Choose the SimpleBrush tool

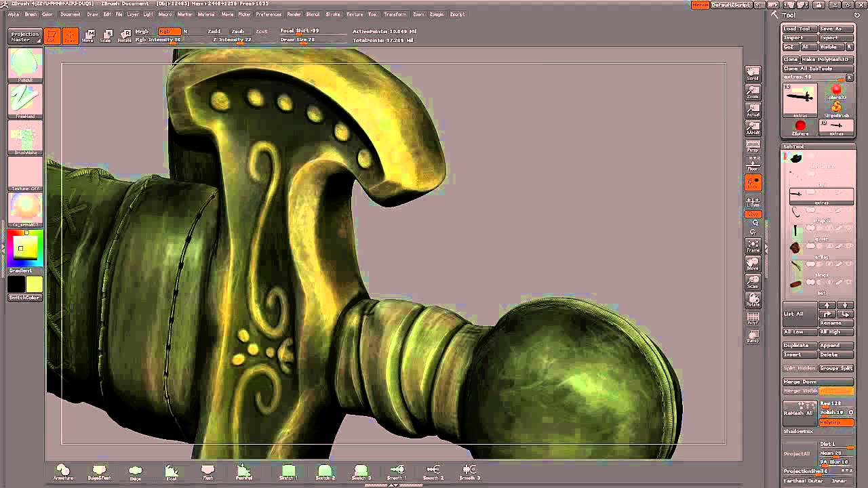coord(836,108)
